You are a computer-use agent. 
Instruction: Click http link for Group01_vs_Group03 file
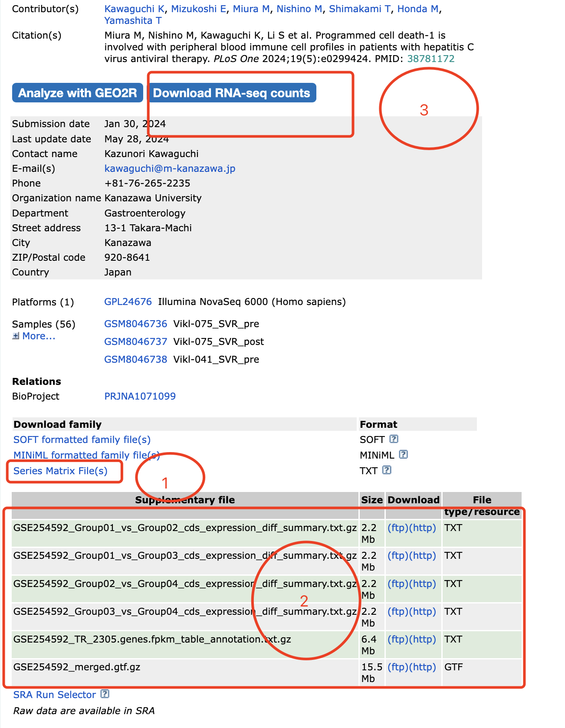click(x=423, y=555)
